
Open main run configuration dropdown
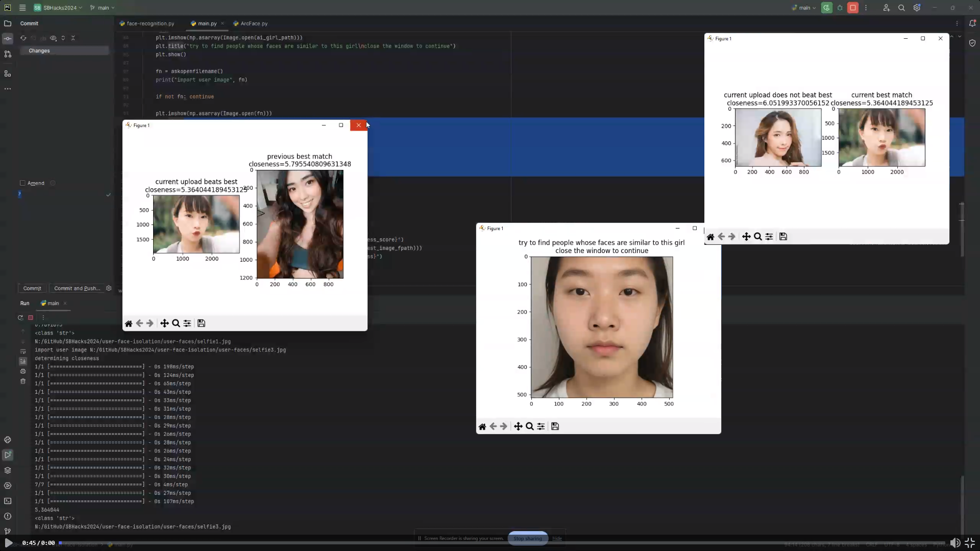pos(804,8)
